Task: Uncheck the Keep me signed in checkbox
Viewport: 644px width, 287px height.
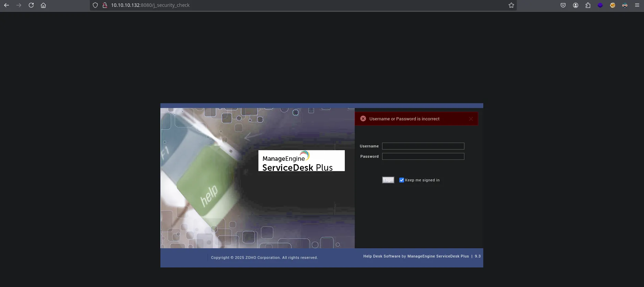Action: pos(402,180)
